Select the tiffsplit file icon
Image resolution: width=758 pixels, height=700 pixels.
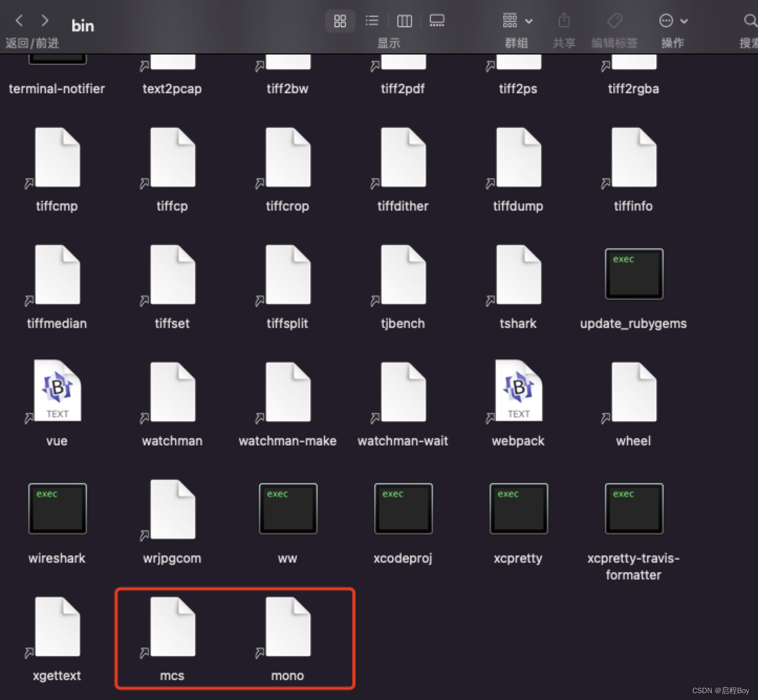[x=288, y=275]
